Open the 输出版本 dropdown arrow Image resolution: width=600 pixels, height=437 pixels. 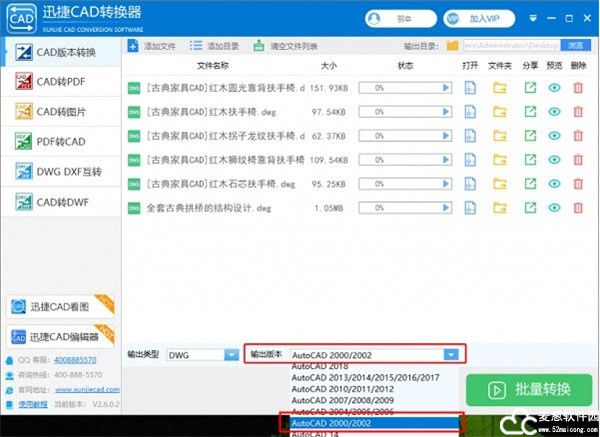click(451, 355)
